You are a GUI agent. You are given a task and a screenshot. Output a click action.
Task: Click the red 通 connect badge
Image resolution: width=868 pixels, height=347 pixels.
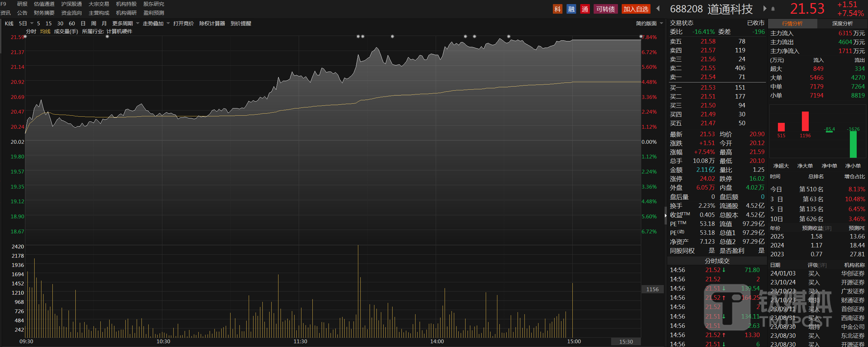click(x=585, y=9)
